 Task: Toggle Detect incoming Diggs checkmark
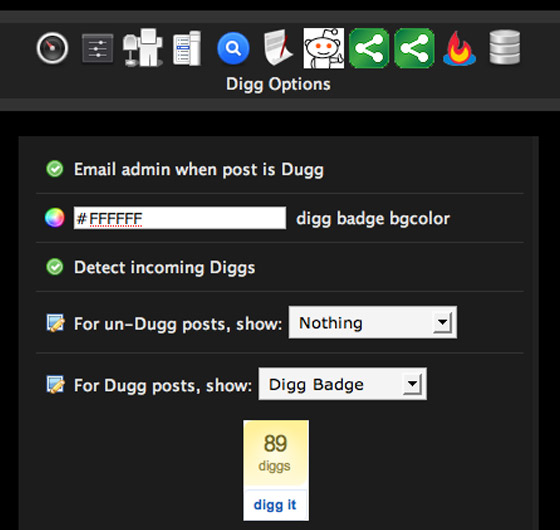click(55, 267)
